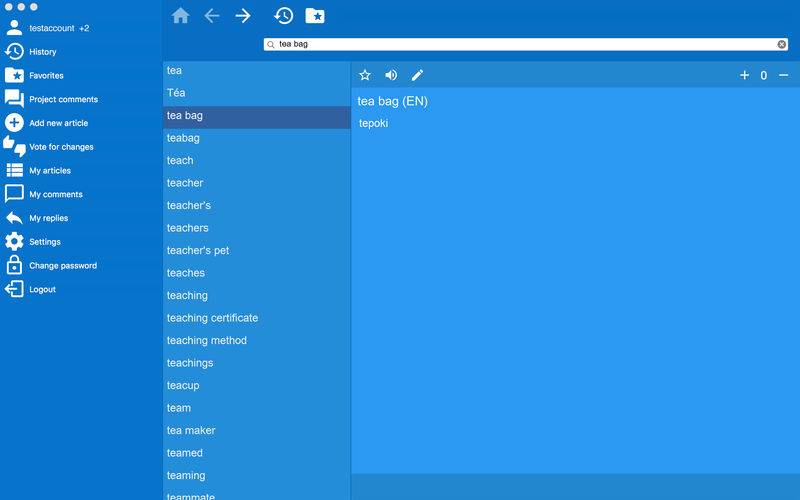
Task: Select teaching certificate in the word list
Action: point(212,318)
